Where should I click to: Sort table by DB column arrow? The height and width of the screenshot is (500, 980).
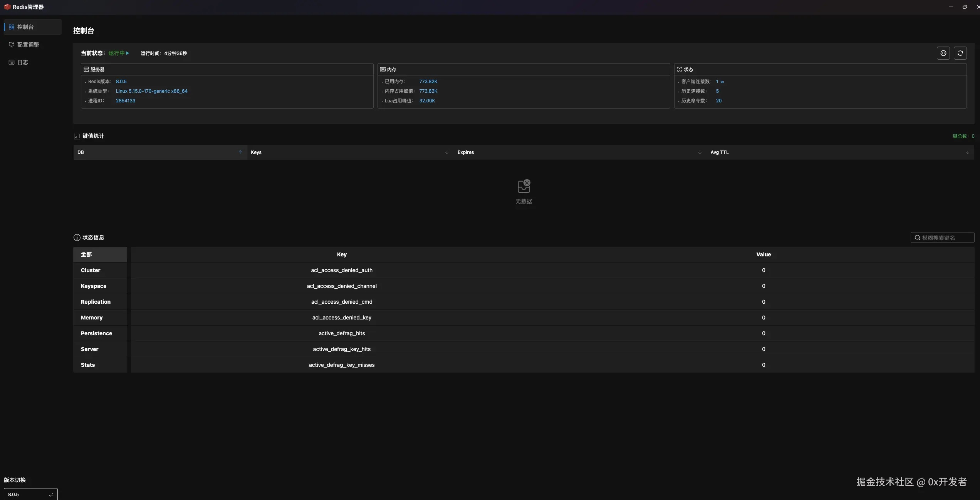click(240, 152)
